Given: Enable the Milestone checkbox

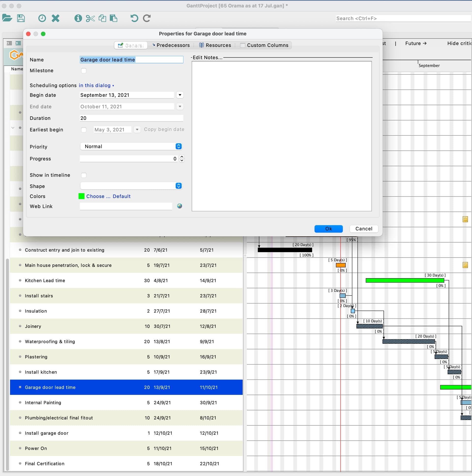Looking at the screenshot, I should click(84, 71).
